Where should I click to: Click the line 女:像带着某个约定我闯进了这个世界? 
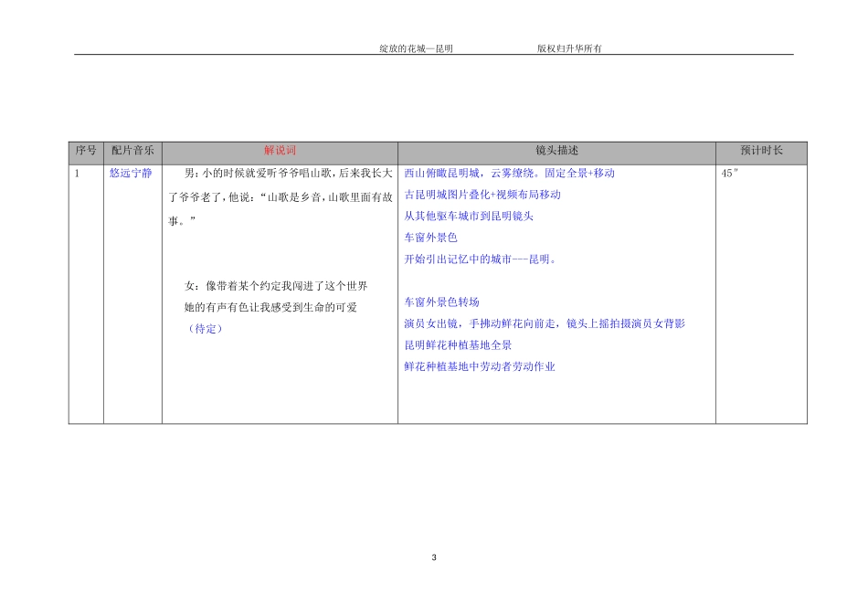[x=276, y=286]
